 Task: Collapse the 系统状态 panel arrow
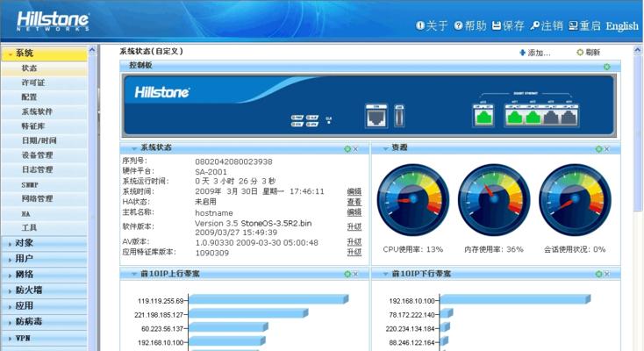(x=134, y=148)
